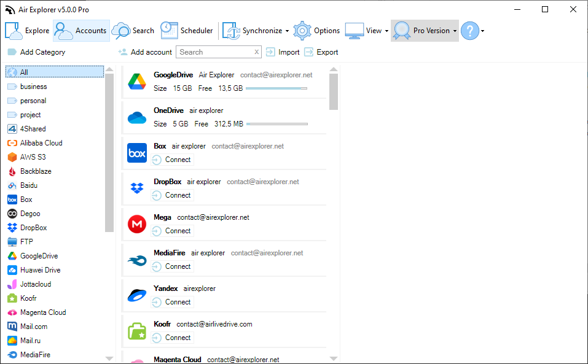Click the Mega logo in account list

(x=137, y=224)
